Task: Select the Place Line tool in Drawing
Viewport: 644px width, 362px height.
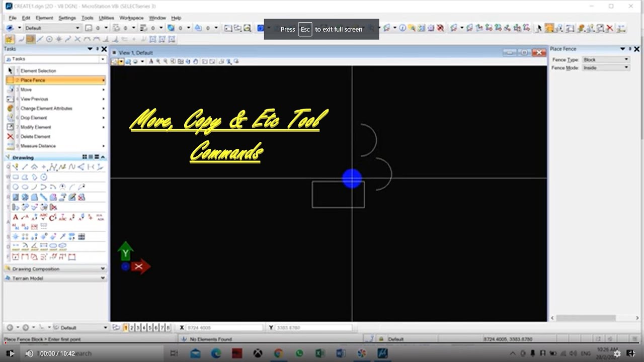Action: click(25, 167)
